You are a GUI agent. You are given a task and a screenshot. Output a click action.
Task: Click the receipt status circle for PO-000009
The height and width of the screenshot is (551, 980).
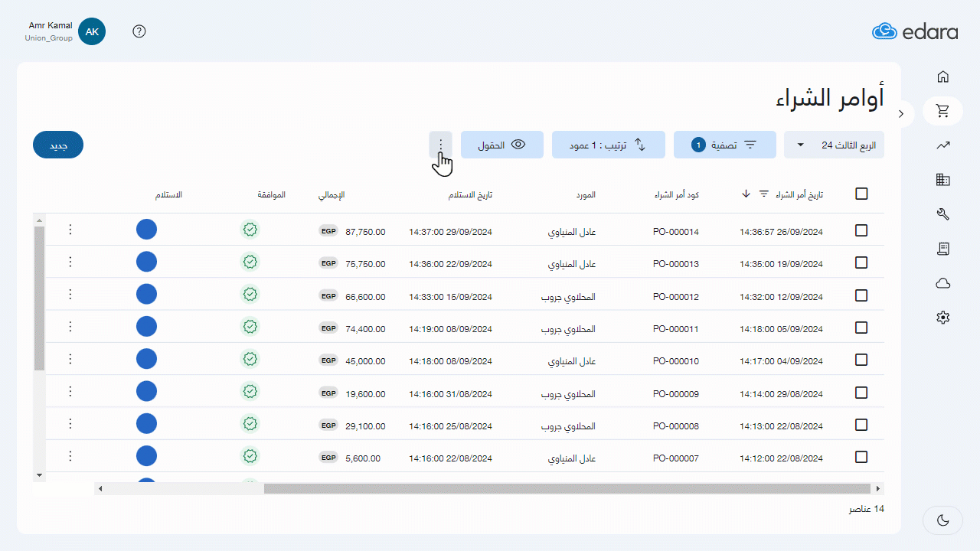coord(146,392)
